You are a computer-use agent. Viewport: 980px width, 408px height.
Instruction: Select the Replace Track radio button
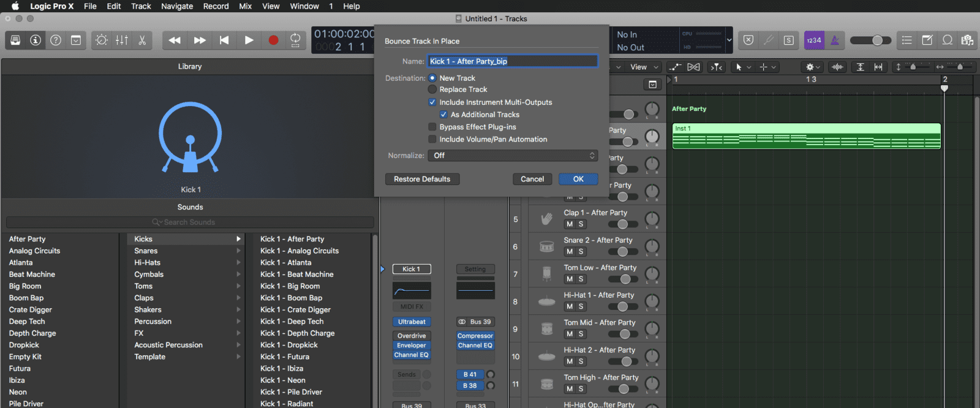click(x=432, y=89)
